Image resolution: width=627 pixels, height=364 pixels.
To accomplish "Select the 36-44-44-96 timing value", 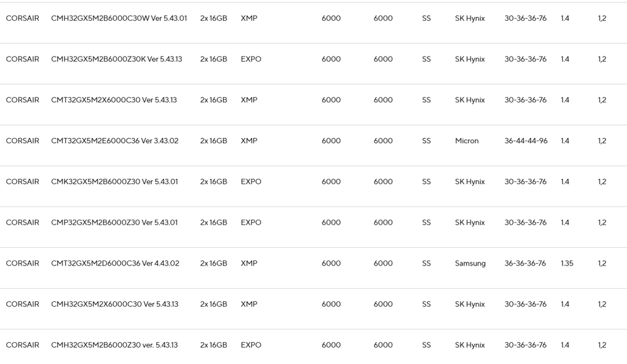I will (x=526, y=141).
